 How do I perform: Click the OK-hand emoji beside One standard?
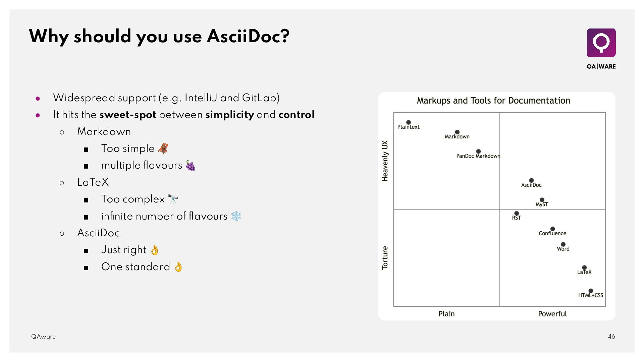[x=178, y=267]
